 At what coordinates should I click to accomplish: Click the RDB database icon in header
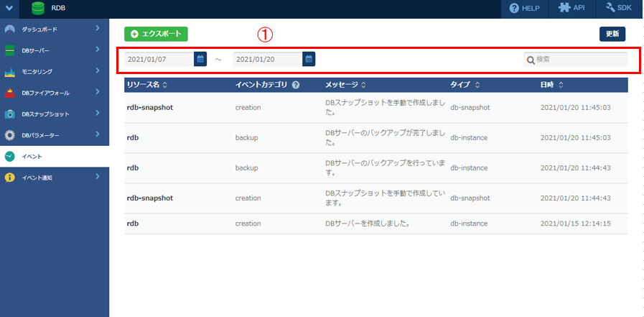point(38,9)
